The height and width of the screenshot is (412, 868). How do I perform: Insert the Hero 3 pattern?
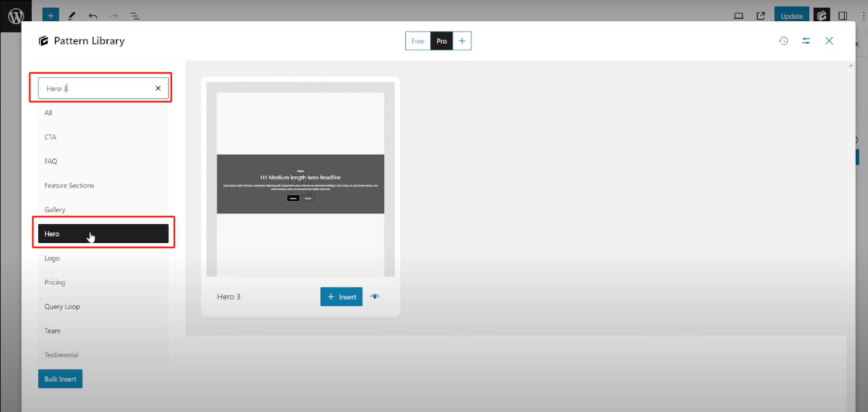click(341, 297)
